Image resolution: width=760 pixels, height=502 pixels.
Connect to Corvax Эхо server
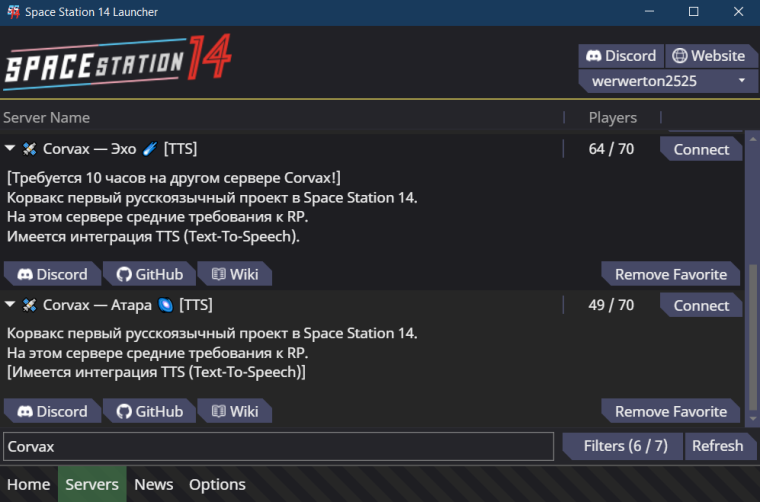tap(701, 149)
